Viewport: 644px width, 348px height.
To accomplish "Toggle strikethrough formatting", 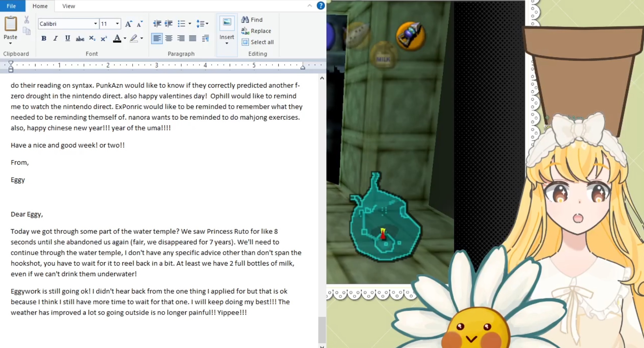I will (80, 38).
